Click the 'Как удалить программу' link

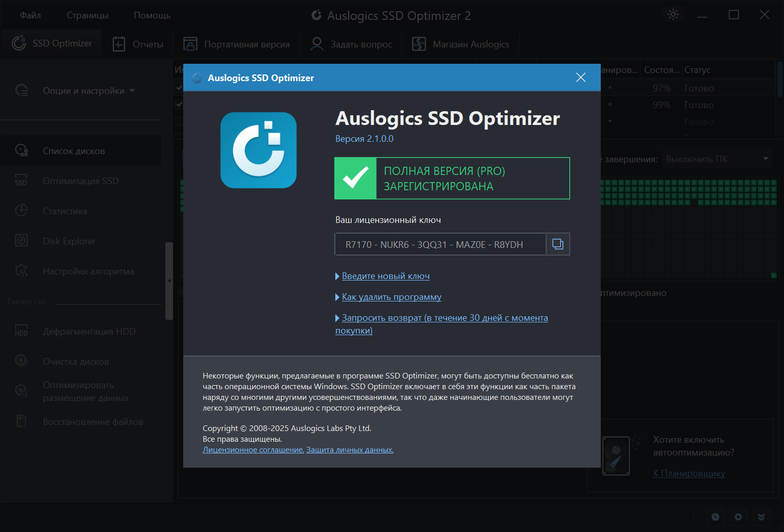coord(391,297)
